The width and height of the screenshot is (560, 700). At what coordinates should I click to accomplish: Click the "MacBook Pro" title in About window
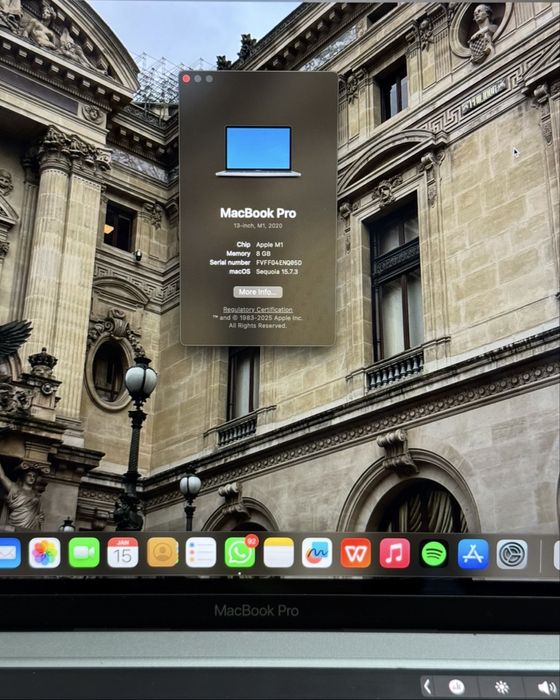click(x=258, y=213)
